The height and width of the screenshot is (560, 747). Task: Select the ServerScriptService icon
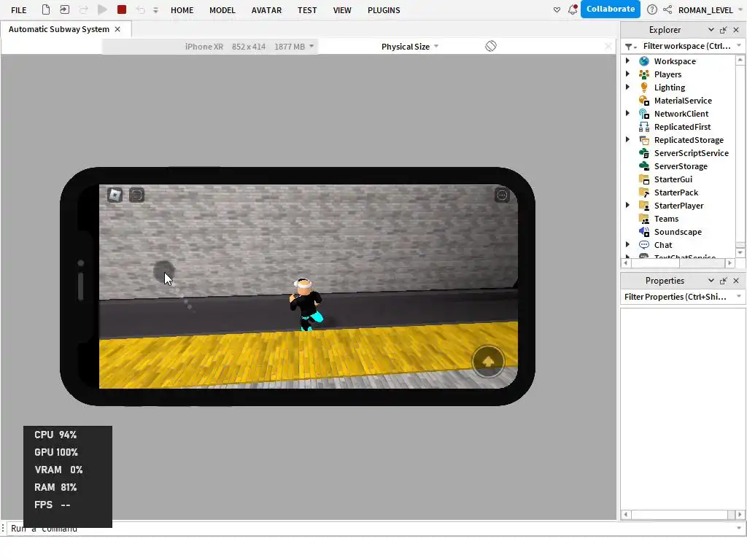pyautogui.click(x=644, y=153)
